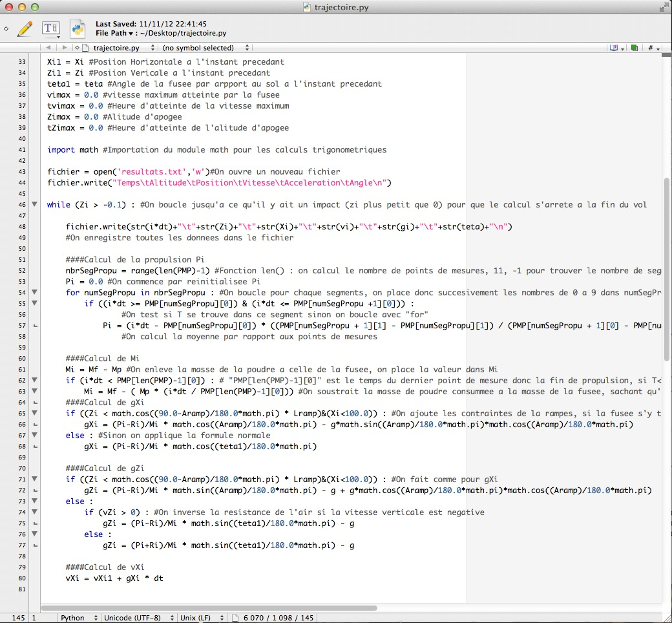Click the 6 070 / 1 098 / 145 document statistics

278,618
